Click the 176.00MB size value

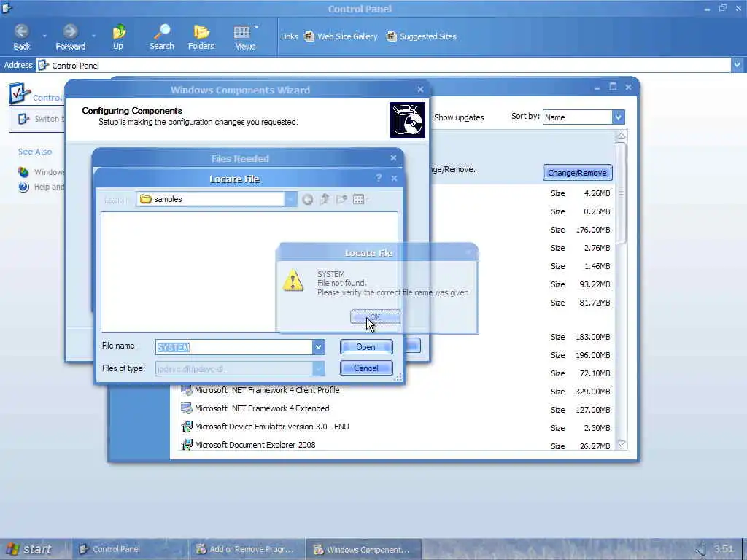click(x=592, y=230)
